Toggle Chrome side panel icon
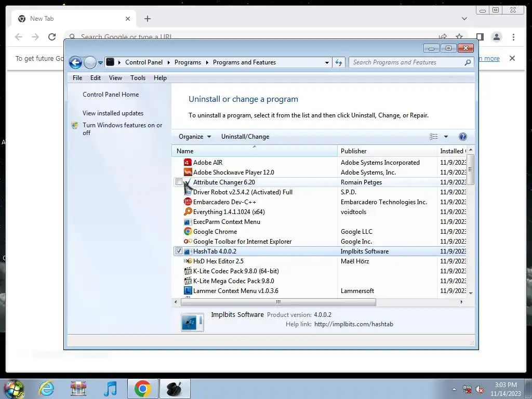The width and height of the screenshot is (532, 399). pyautogui.click(x=480, y=37)
